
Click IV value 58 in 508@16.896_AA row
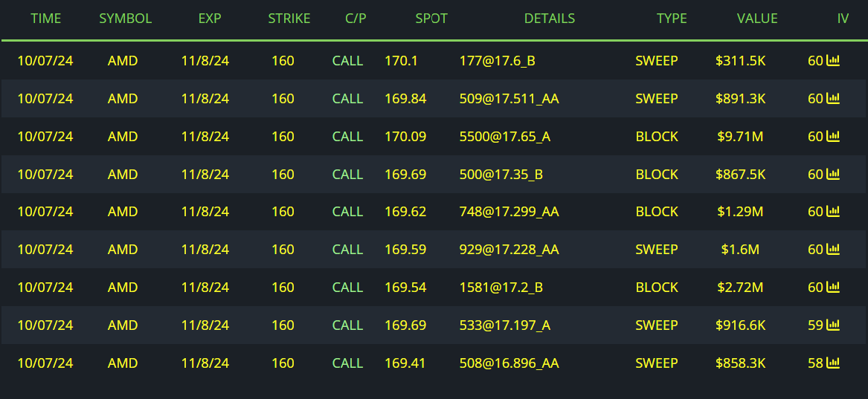815,363
